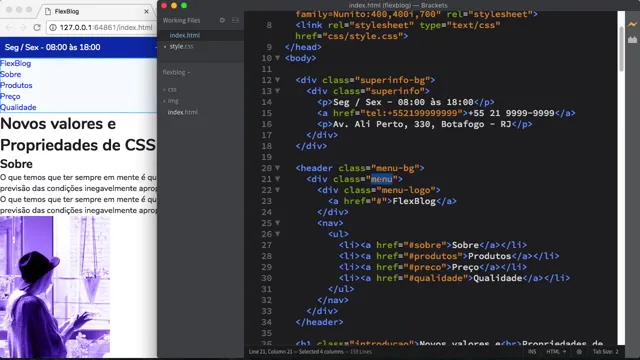Toggle the INS insert mode indicator

532,351
